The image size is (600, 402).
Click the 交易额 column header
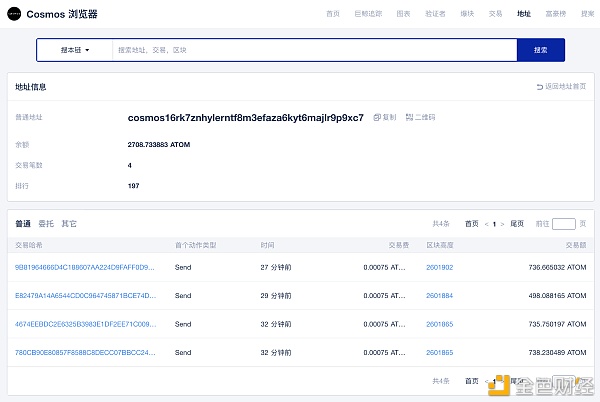point(576,245)
